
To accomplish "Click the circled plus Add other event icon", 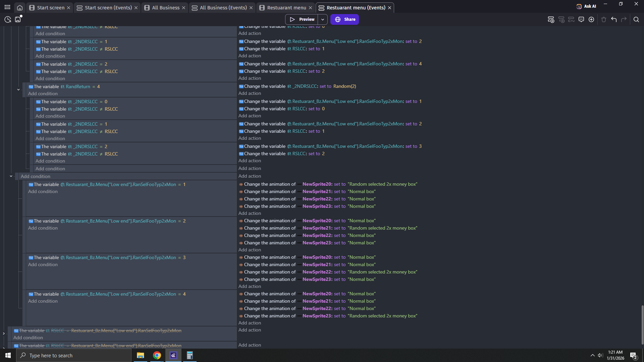I will click(591, 19).
